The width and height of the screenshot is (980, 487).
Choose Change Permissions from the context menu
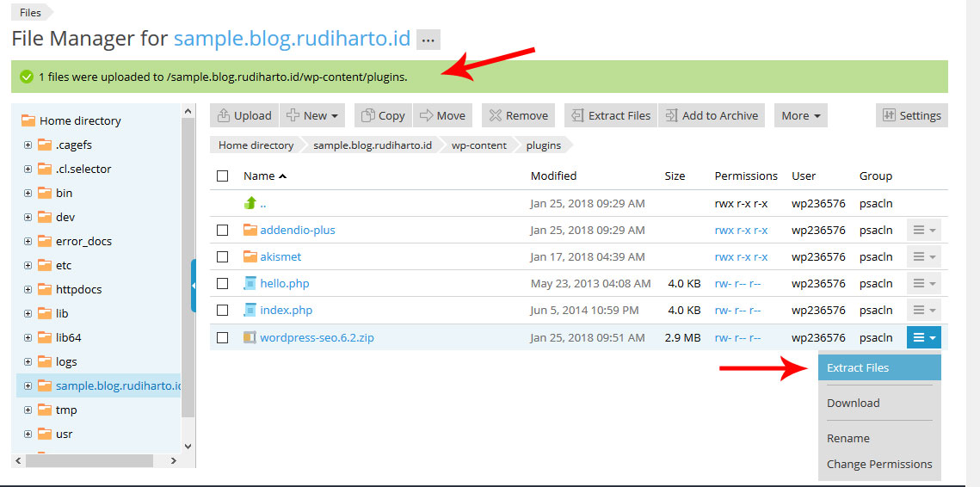tap(879, 464)
